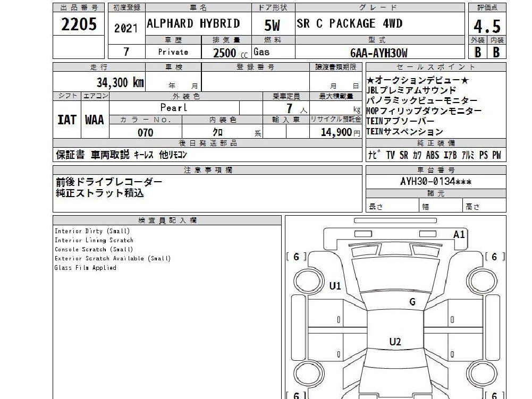This screenshot has width=532, height=399.
Task: Click mileage value 34,300 km
Action: pos(120,82)
